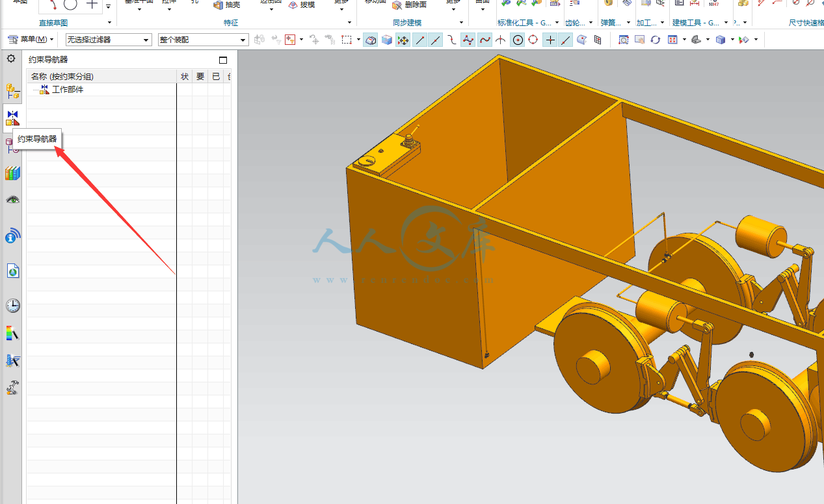
Task: Open the History clock sidebar tab
Action: point(12,305)
